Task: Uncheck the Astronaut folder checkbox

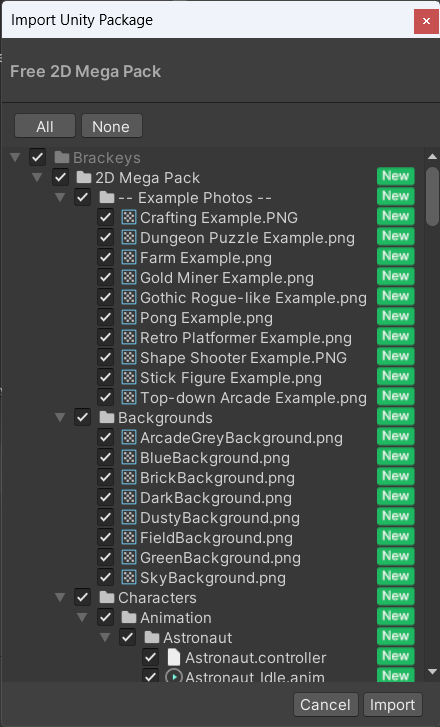Action: coord(128,637)
